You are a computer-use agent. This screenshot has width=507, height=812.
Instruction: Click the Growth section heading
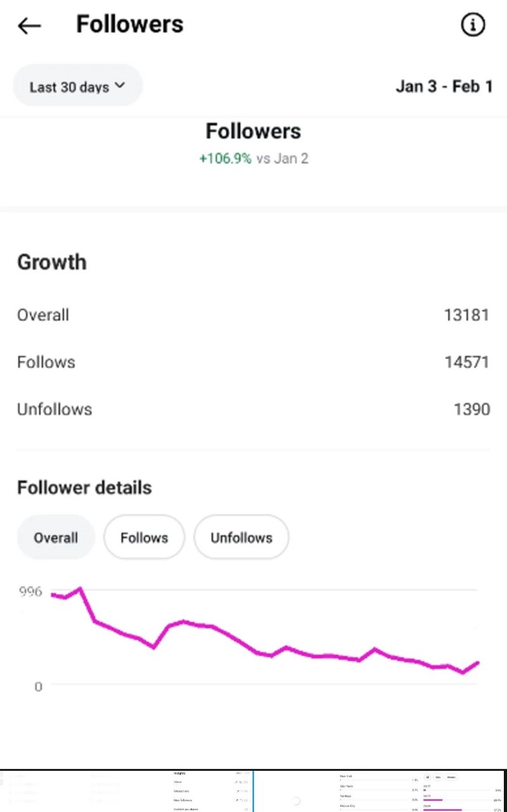(x=51, y=262)
